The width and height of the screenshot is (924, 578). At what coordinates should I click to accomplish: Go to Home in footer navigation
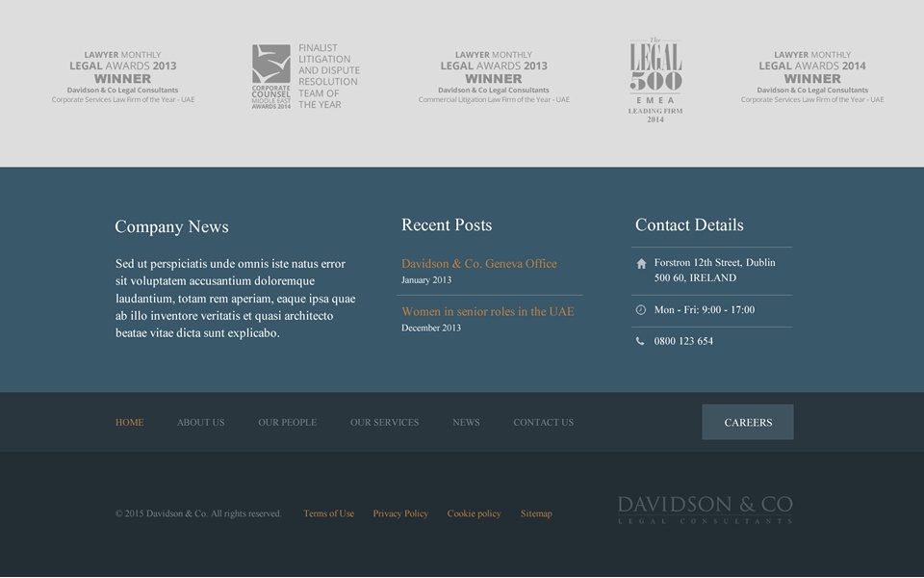click(x=130, y=423)
